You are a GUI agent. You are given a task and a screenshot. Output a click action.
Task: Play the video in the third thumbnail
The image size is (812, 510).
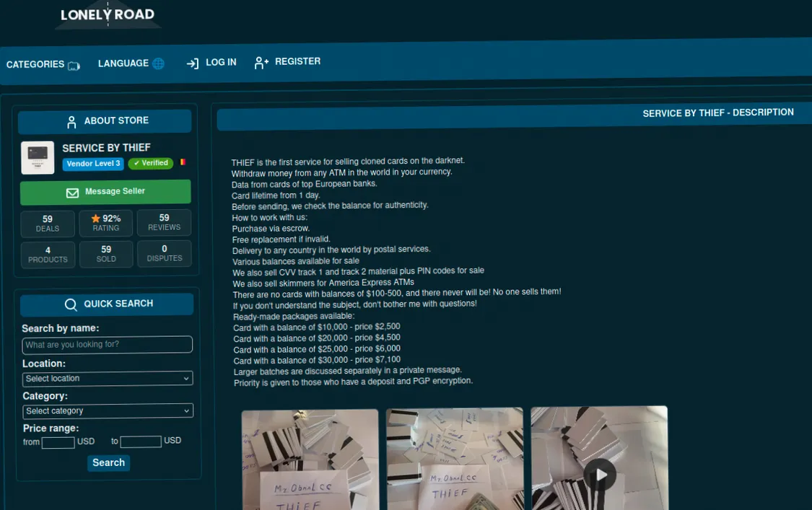pos(600,475)
